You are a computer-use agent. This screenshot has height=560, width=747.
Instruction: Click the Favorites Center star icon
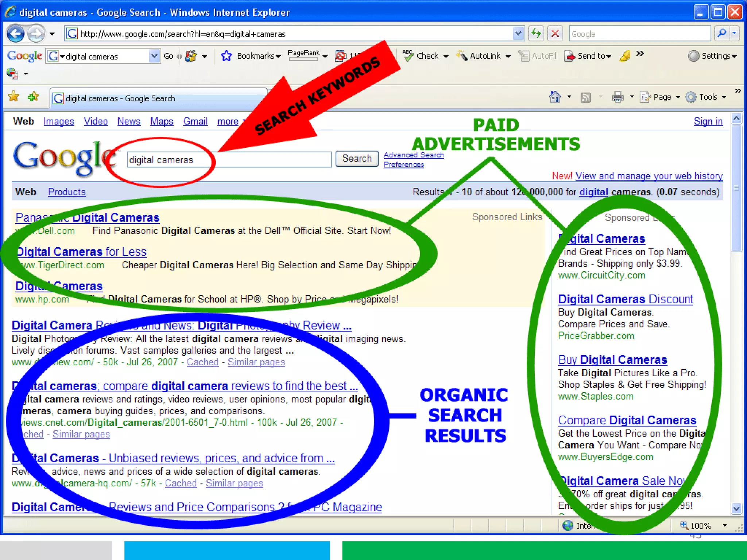point(14,97)
